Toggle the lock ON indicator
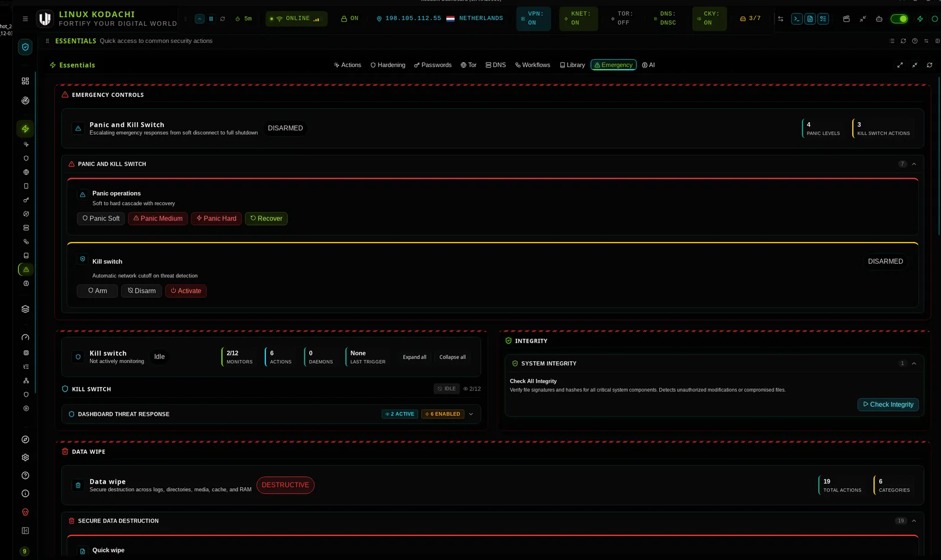The image size is (941, 560). tap(350, 19)
